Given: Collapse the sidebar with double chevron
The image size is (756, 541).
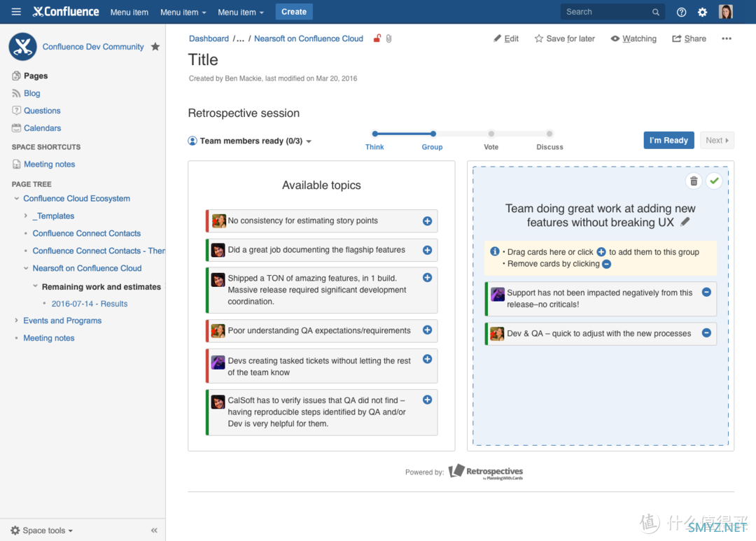Looking at the screenshot, I should 154,531.
